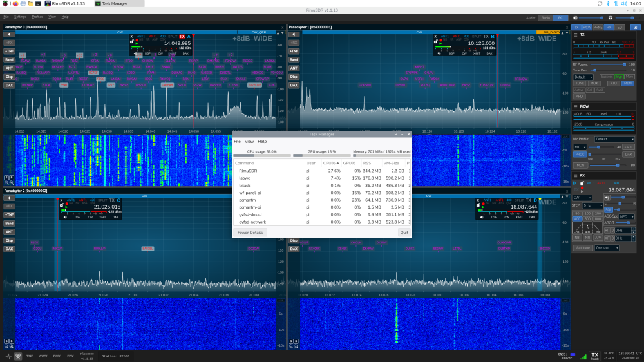Image resolution: width=644 pixels, height=362 pixels.
Task: Open Disp settings in Panadapter 2
Action: click(9, 240)
